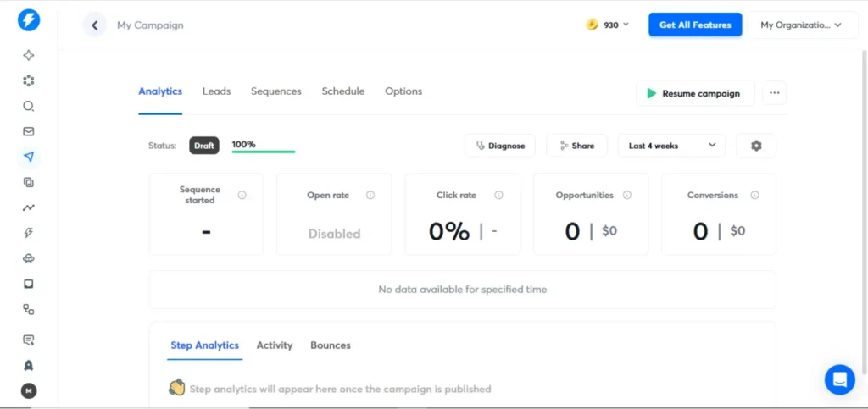Open the My Organization dropdown
This screenshot has width=868, height=409.
(x=803, y=25)
